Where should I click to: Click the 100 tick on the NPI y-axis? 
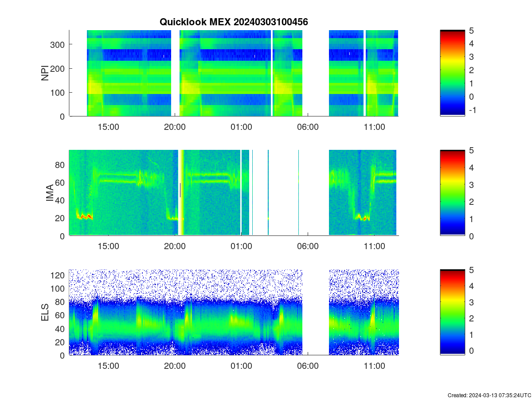(59, 92)
